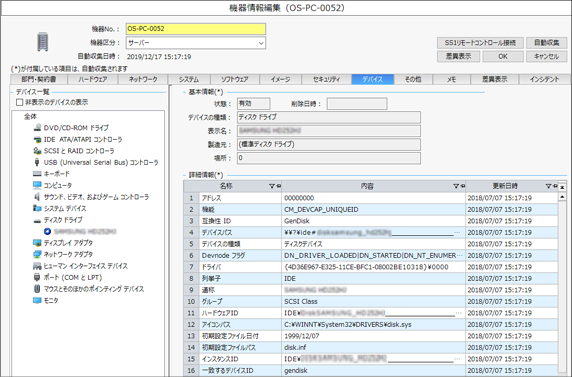Screen dimensions: 572x377
Task: Click the SS1リモートコントロール接続 button
Action: pyautogui.click(x=480, y=43)
